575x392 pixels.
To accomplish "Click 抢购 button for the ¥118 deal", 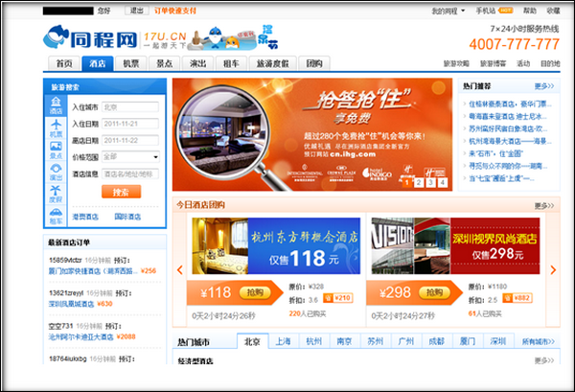I will coord(255,291).
